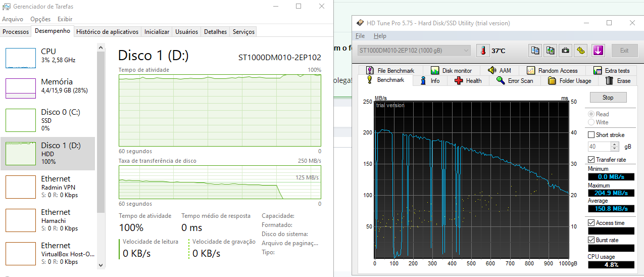Switch to the Health tab
This screenshot has height=277, width=644.
coord(468,80)
